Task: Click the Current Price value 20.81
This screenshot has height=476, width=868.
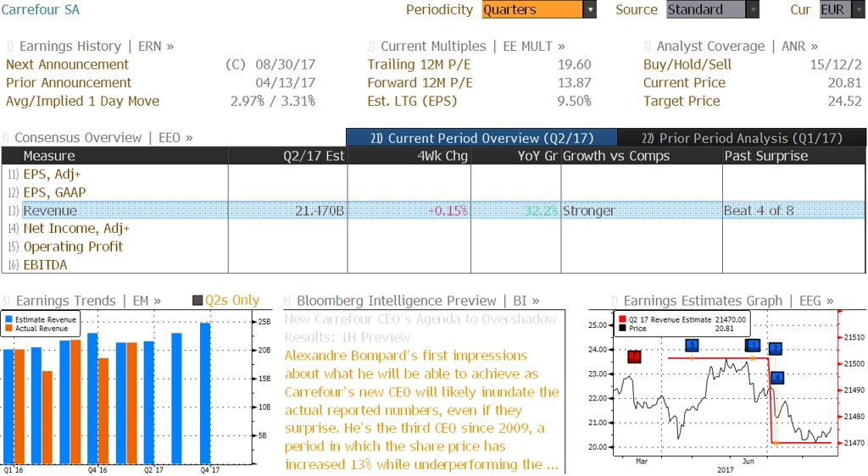Action: point(845,83)
